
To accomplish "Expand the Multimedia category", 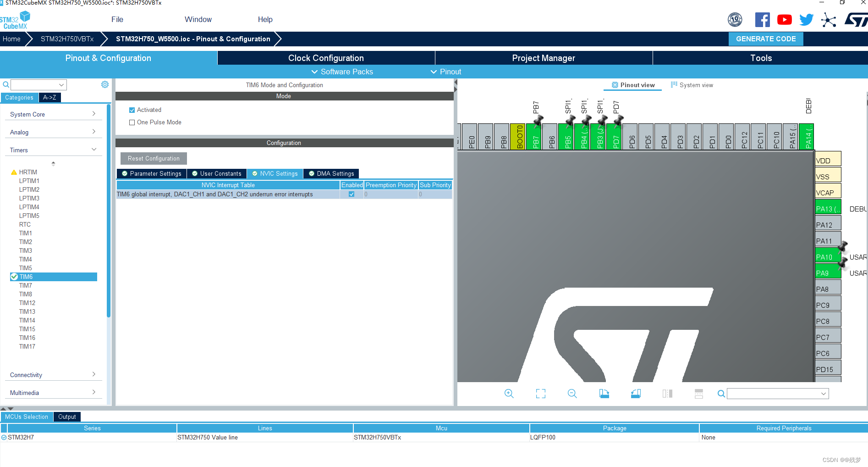I will pyautogui.click(x=53, y=393).
